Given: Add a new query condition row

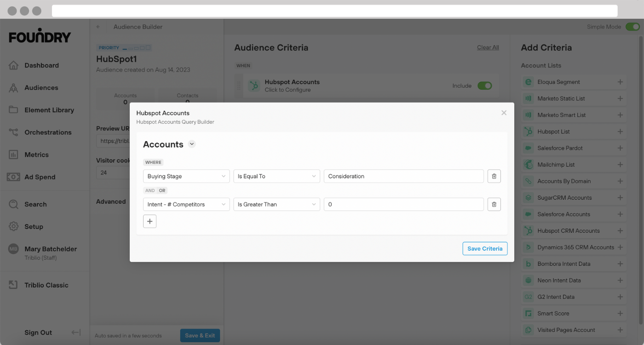Looking at the screenshot, I should pos(149,221).
